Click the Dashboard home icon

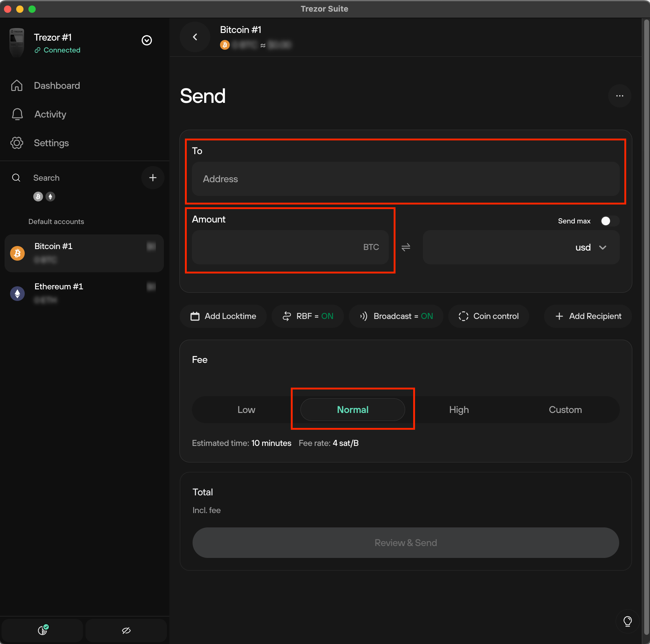pos(17,85)
